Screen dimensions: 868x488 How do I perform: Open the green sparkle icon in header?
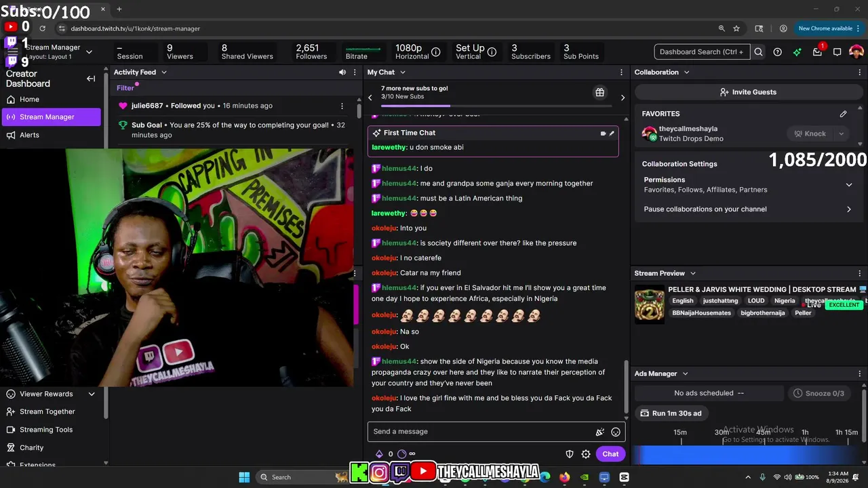tap(797, 52)
